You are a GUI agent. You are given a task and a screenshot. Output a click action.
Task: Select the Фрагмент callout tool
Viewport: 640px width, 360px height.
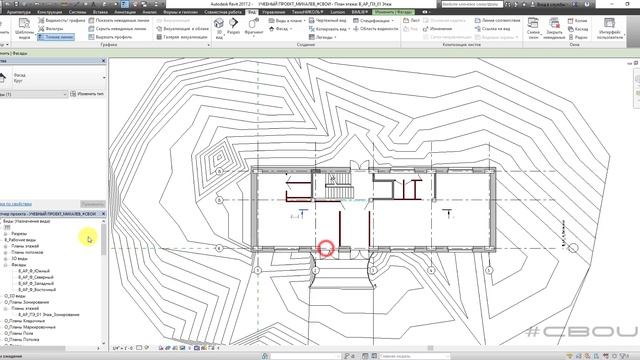254,27
